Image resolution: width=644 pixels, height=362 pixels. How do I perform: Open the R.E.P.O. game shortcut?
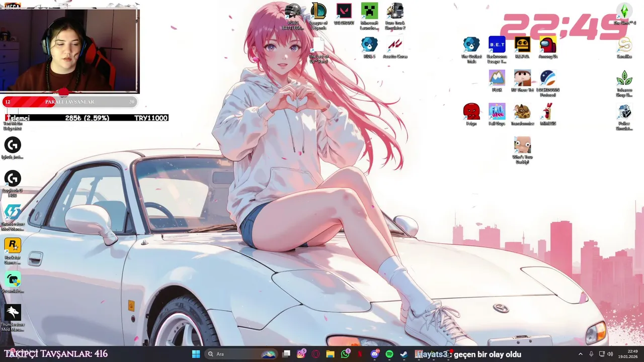coord(522,48)
